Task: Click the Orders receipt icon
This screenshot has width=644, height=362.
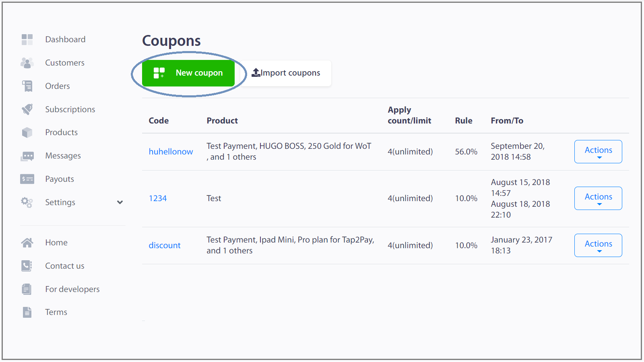Action: point(27,86)
